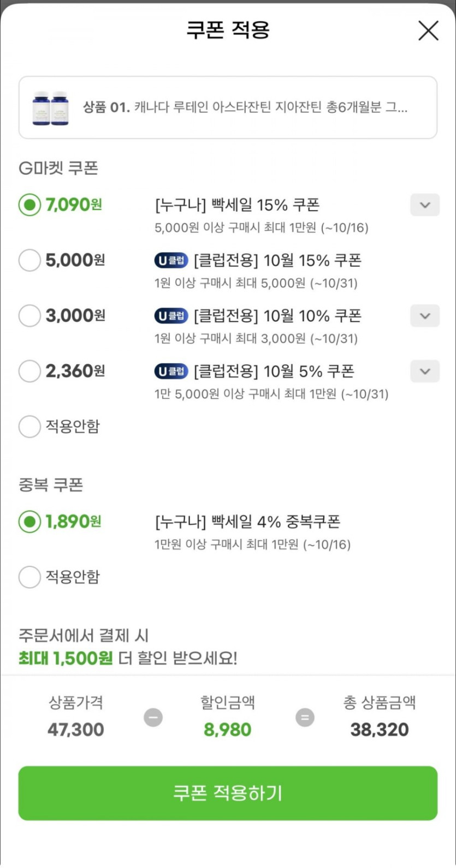
Task: Open the 상품 01 product title
Action: (x=245, y=107)
